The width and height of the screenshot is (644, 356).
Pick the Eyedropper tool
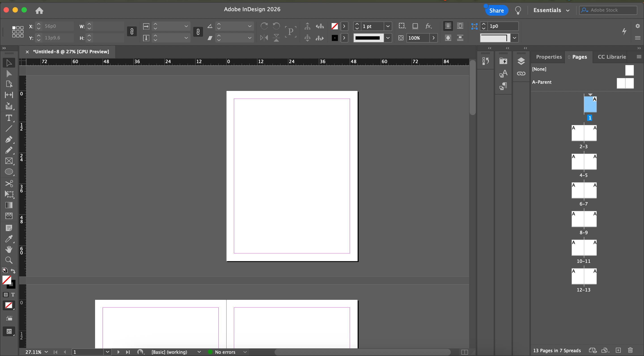pyautogui.click(x=9, y=239)
